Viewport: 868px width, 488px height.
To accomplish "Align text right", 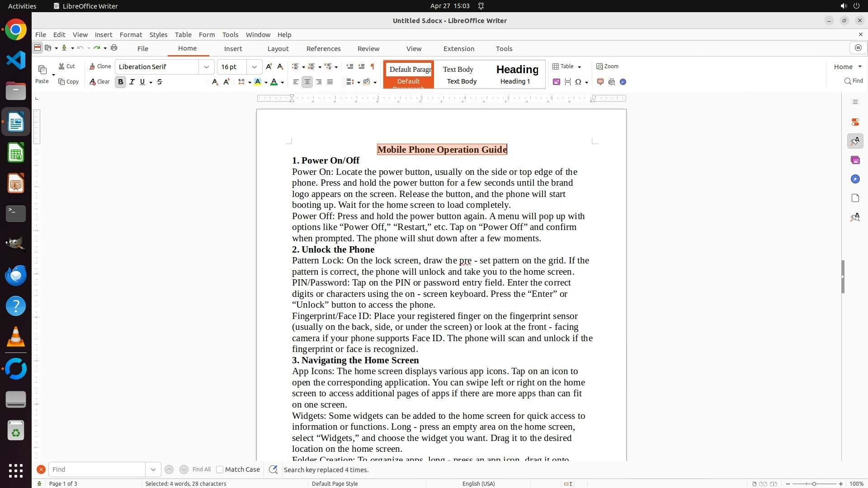I will pyautogui.click(x=319, y=82).
